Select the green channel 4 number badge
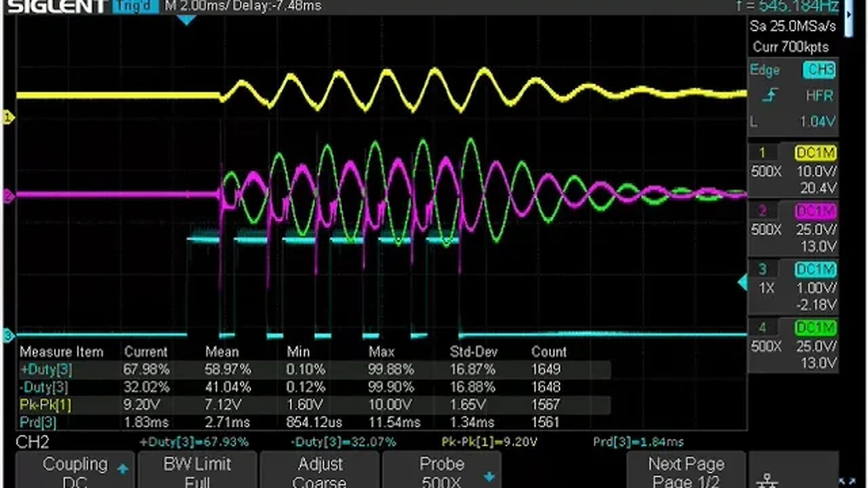 tap(762, 328)
